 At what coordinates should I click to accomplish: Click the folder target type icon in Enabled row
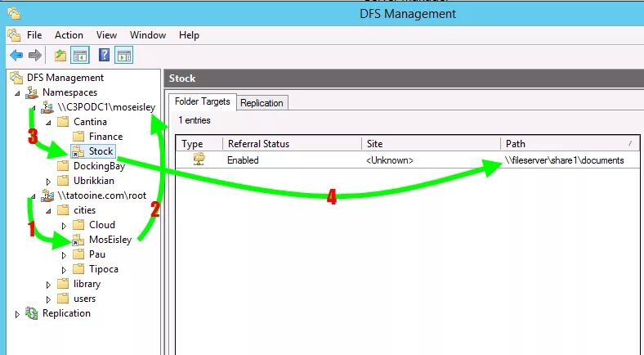pos(199,160)
